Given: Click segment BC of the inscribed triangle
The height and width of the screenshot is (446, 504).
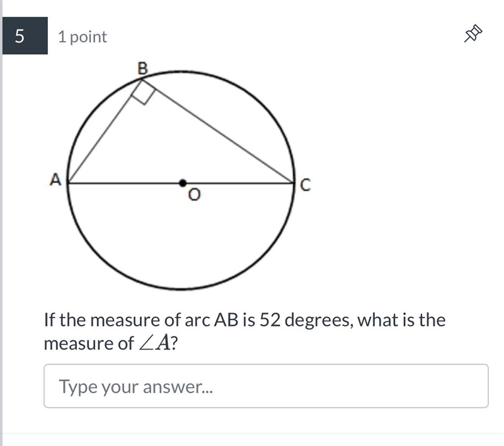Looking at the screenshot, I should point(218,131).
